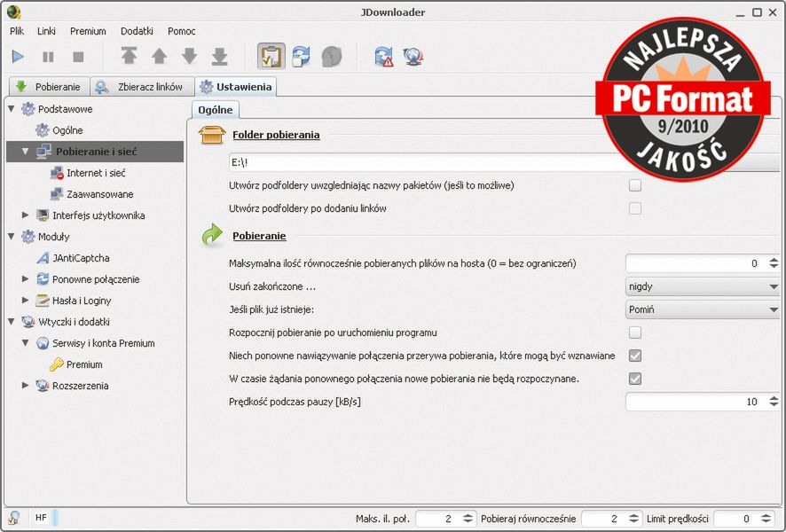The height and width of the screenshot is (532, 786).
Task: Click the globe icon beside Wtyczki i dodatki
Action: [28, 322]
